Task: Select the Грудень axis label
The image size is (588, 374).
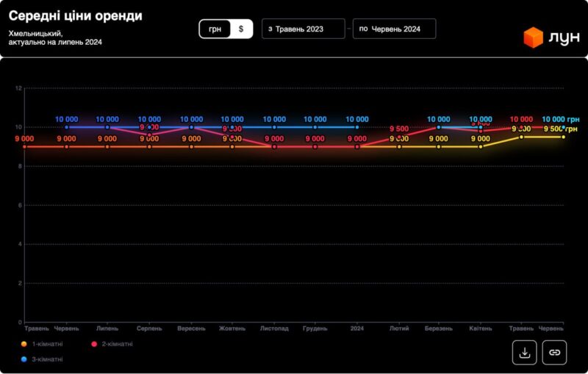Action: point(315,328)
